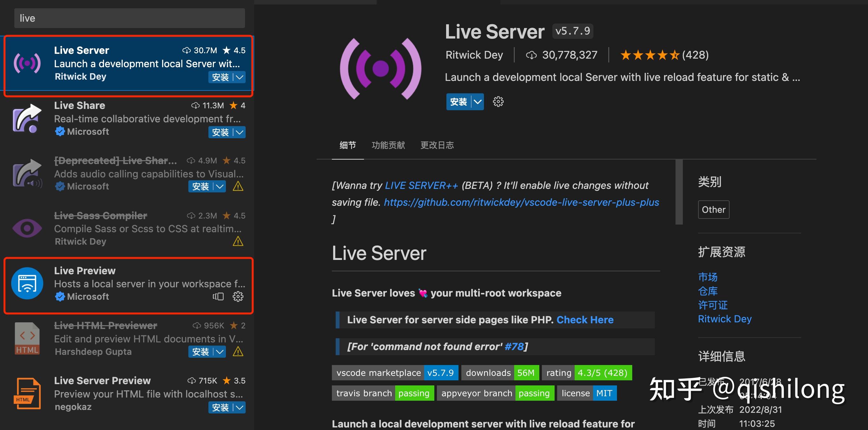Viewport: 868px width, 430px height.
Task: Click the 安装 button for Live Server
Action: pos(458,102)
